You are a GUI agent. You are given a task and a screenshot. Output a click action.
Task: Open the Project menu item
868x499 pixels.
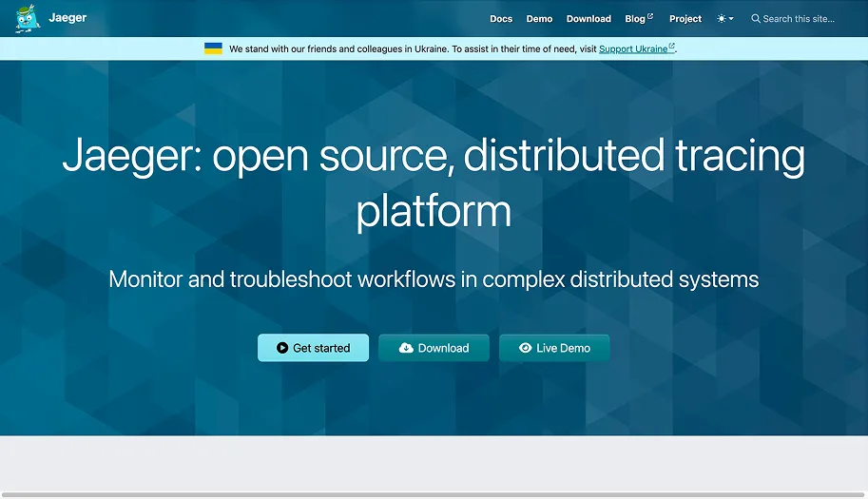[685, 19]
